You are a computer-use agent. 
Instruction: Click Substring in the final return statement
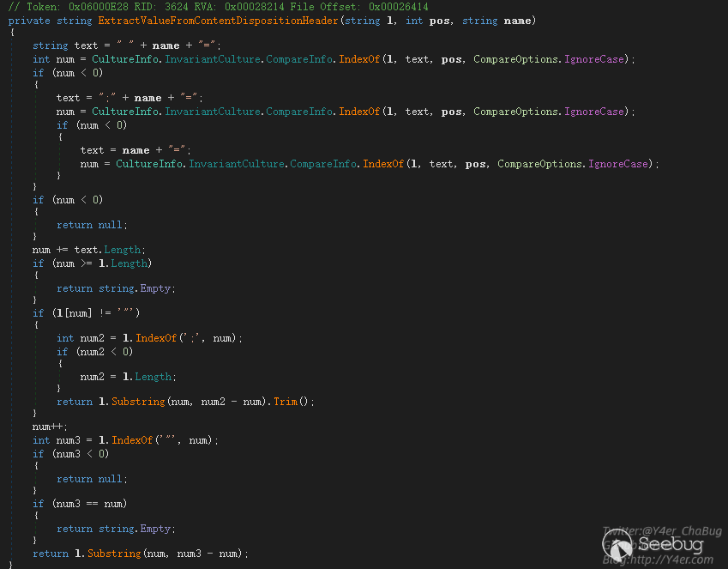(113, 554)
